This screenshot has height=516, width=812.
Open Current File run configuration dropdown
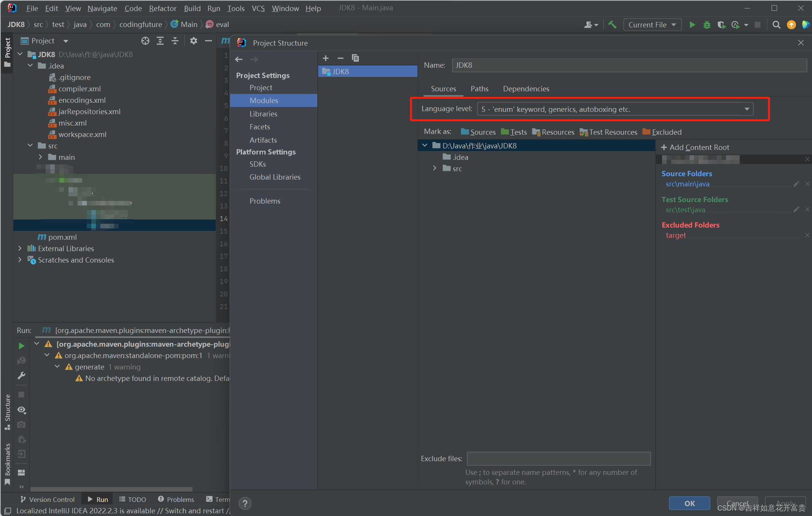(x=652, y=25)
